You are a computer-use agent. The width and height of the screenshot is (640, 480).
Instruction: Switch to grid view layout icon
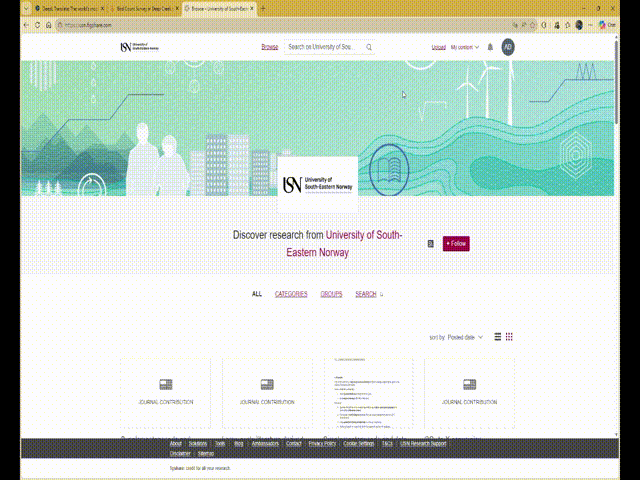click(x=509, y=337)
